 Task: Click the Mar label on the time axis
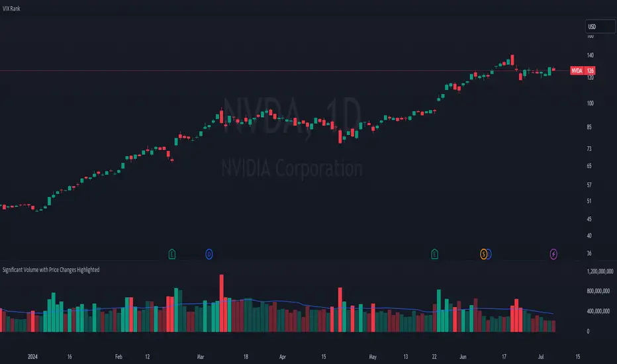click(201, 355)
